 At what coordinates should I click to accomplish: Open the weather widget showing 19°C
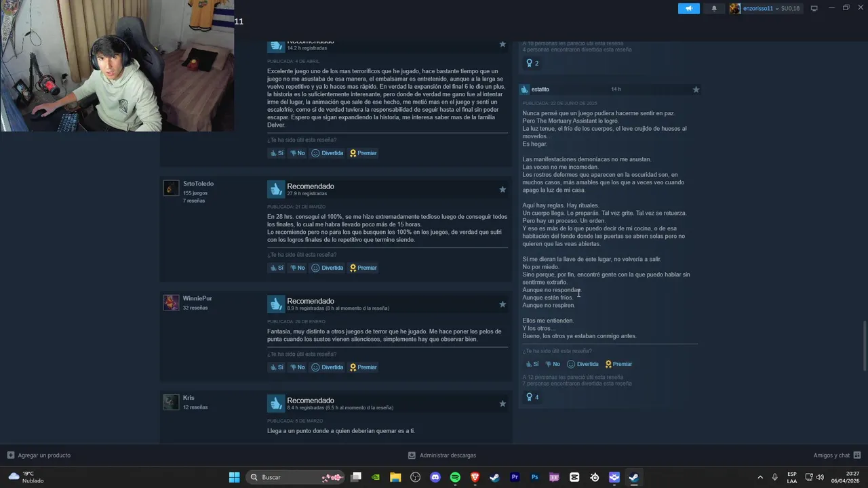26,477
